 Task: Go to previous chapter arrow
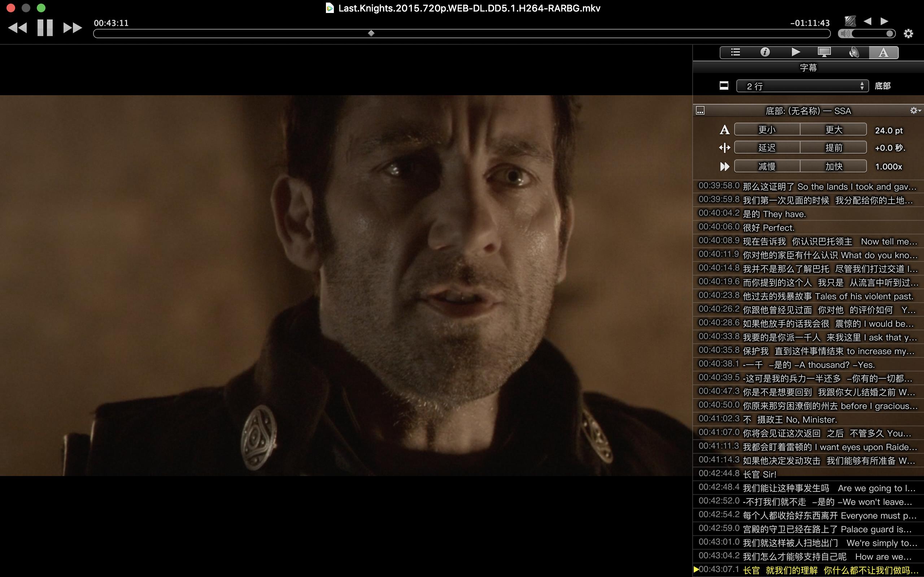pos(867,21)
